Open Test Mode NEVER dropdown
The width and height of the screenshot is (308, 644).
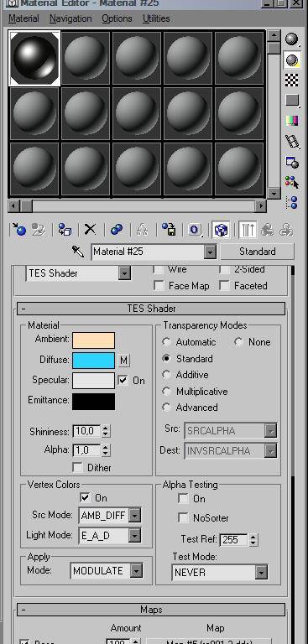261,573
